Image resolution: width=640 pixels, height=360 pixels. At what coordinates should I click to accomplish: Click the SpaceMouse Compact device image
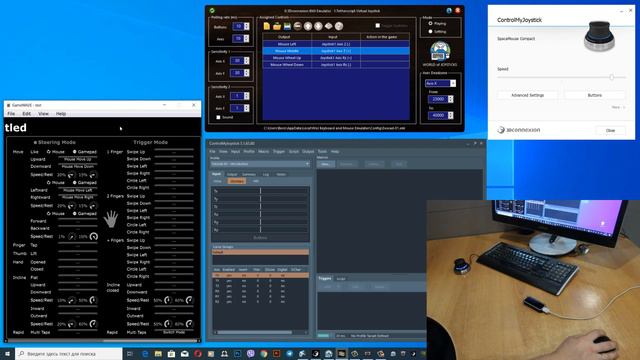coord(599,36)
